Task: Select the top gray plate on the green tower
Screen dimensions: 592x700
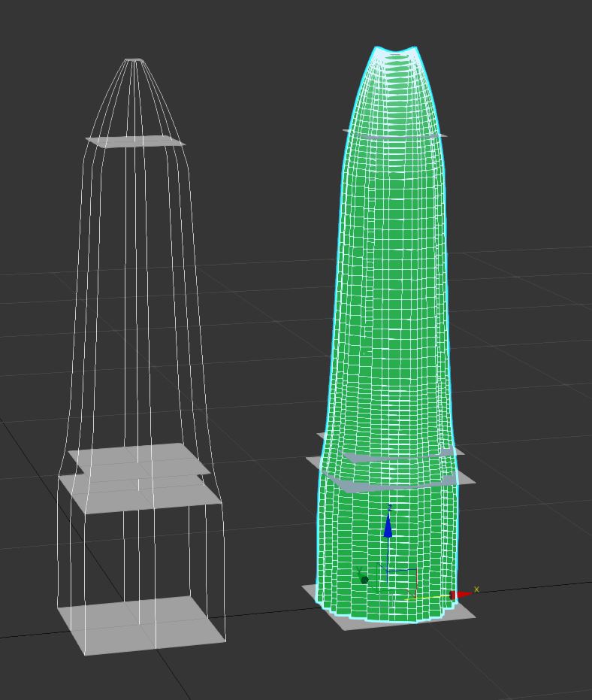Action: [x=443, y=135]
